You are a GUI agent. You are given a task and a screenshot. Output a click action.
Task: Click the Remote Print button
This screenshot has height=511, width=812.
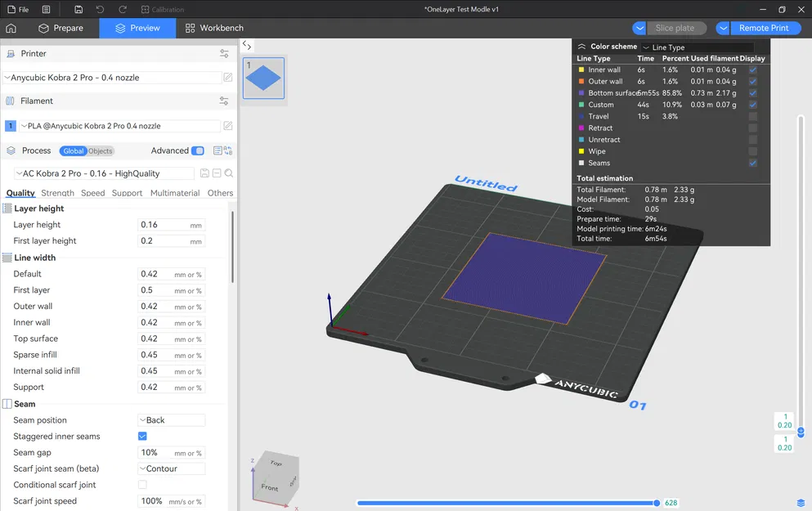click(765, 28)
